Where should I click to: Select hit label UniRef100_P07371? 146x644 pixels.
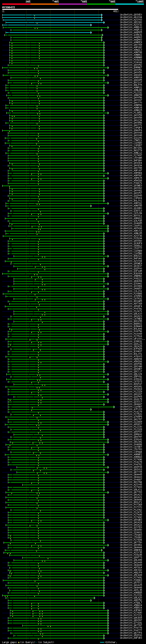point(131,615)
